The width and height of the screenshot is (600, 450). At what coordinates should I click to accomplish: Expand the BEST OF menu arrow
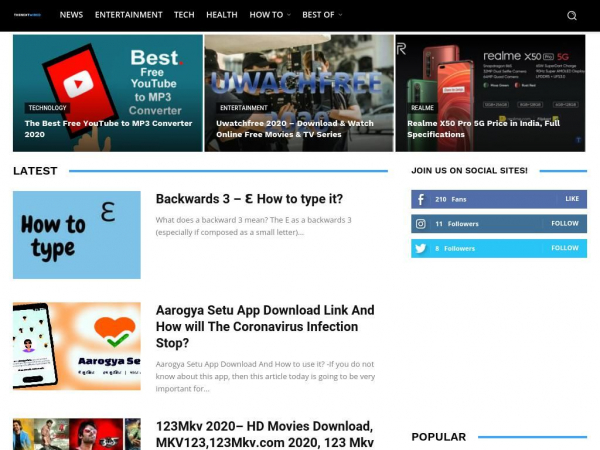pyautogui.click(x=340, y=15)
